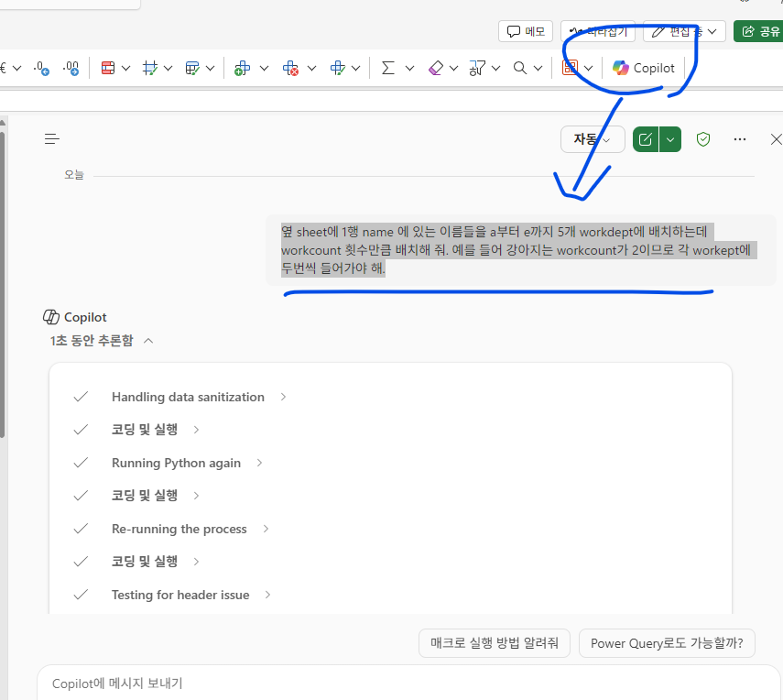Click the Delete cells icon
This screenshot has height=700, width=783.
tap(291, 68)
